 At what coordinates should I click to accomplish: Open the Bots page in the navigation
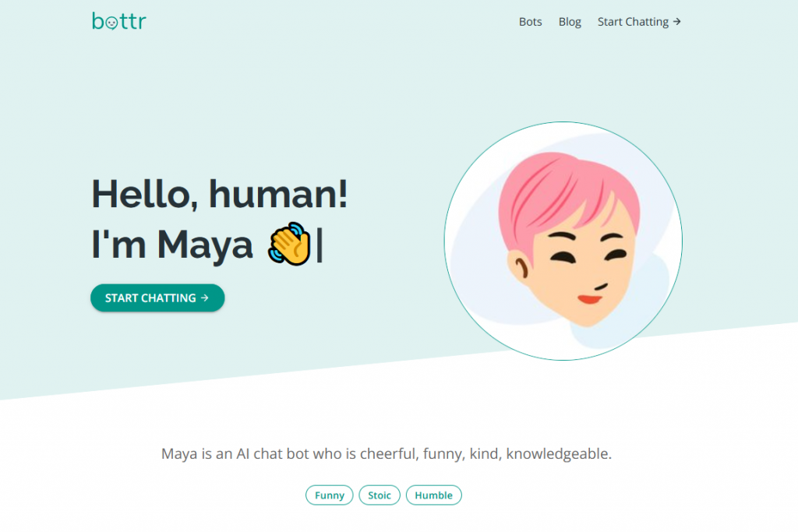coord(530,22)
